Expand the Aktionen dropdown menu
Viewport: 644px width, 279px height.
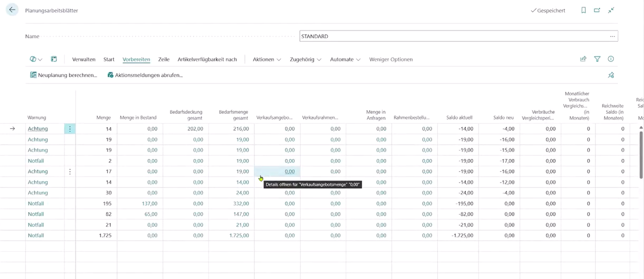point(267,59)
